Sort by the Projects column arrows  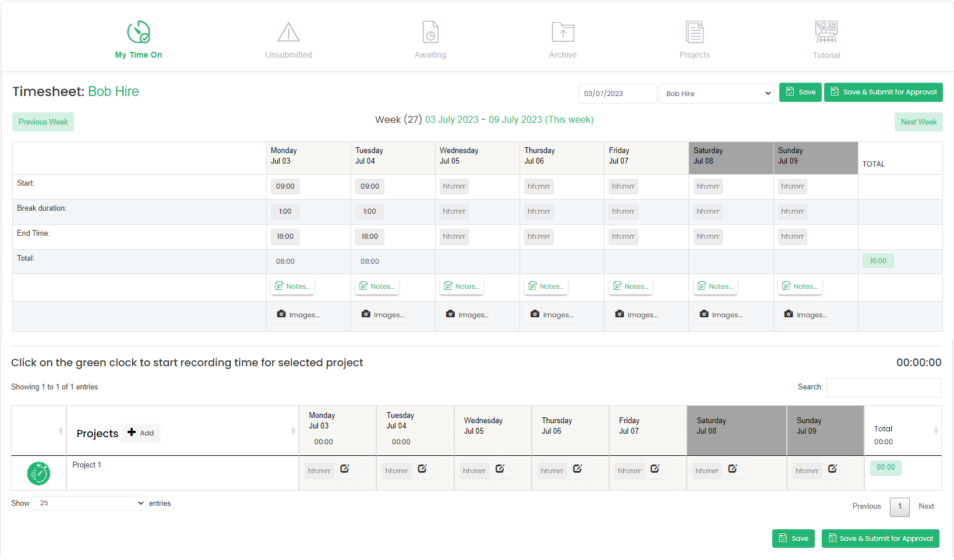(293, 431)
